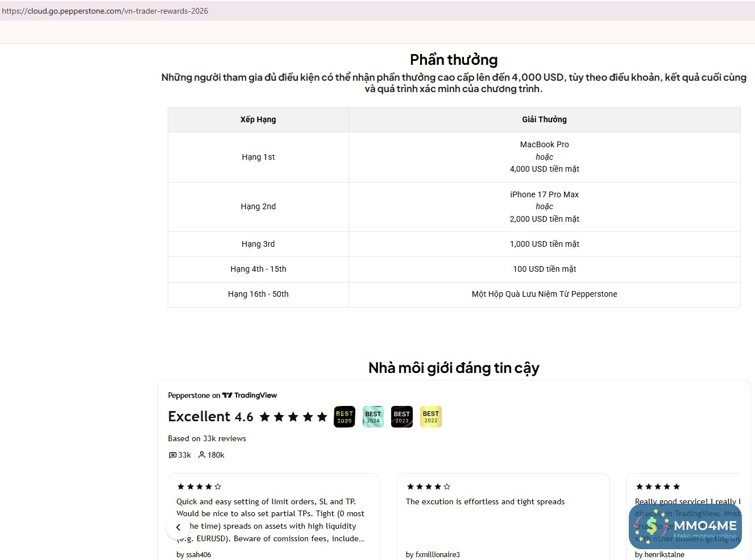Viewport: 755px width, 560px height.
Task: Click '1,000 USD tiền mặt' prize cell
Action: click(x=545, y=244)
